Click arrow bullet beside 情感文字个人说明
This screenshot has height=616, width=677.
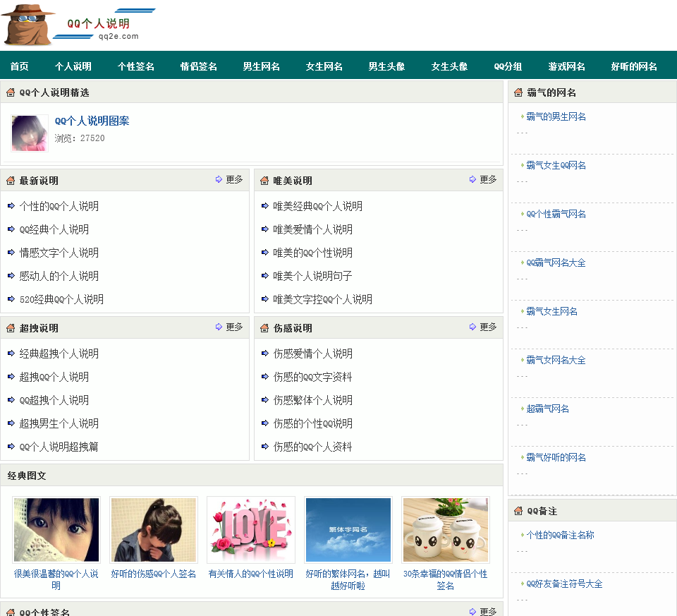pyautogui.click(x=11, y=253)
